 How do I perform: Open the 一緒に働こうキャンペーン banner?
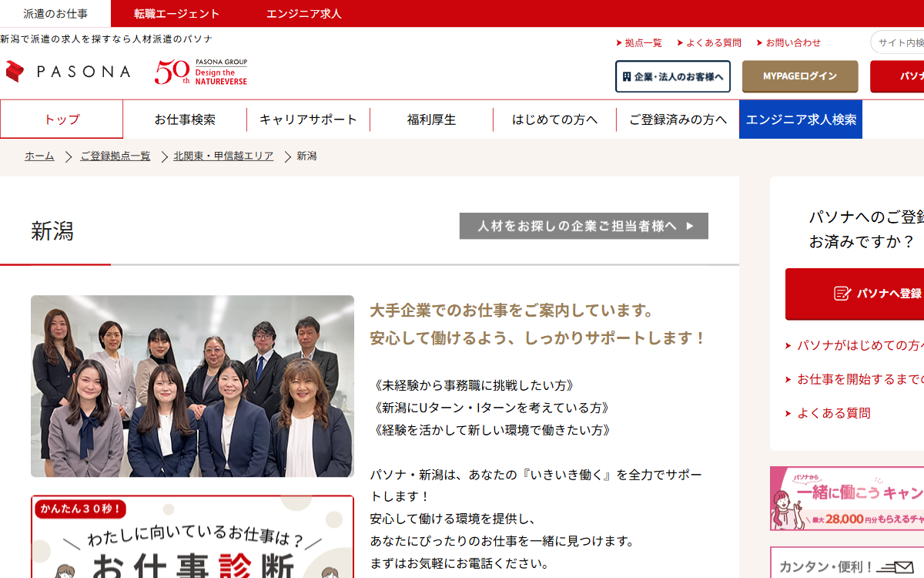[847, 499]
